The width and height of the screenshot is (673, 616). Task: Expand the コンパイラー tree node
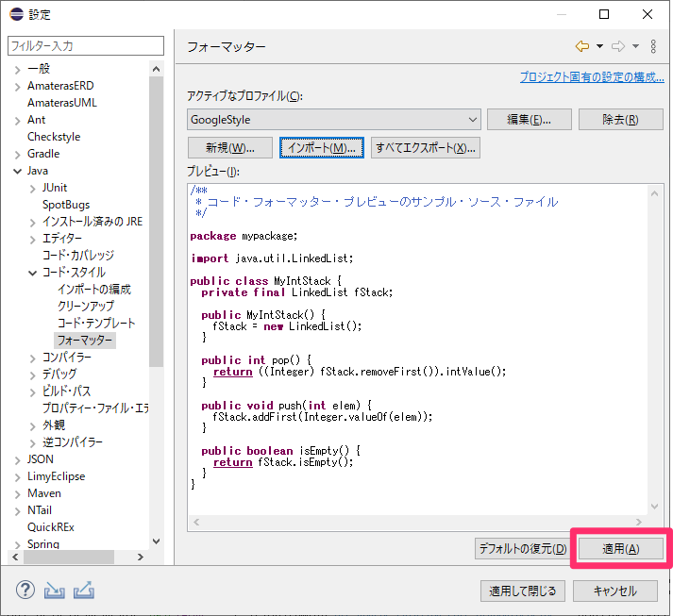pos(33,358)
